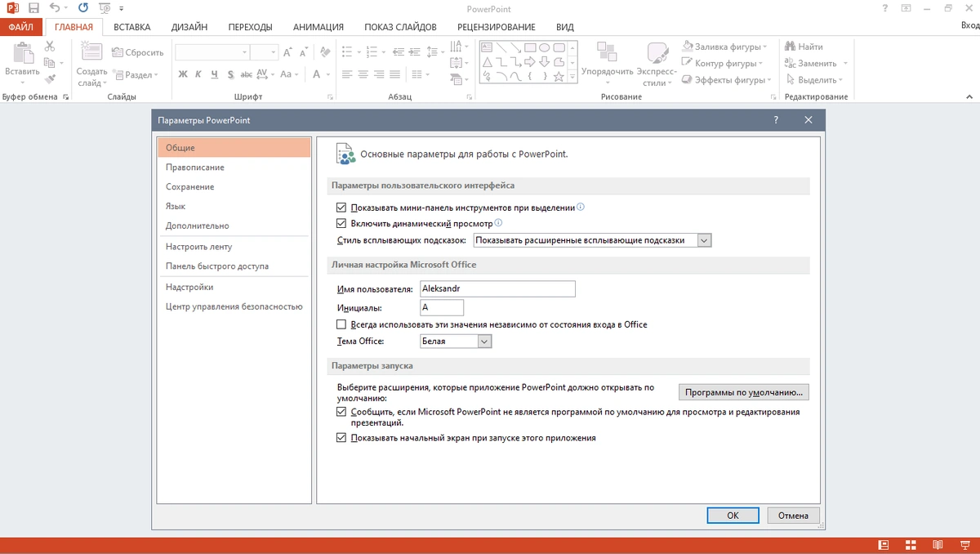This screenshot has height=554, width=980.
Task: Open the ФАЙЛ tab
Action: [x=20, y=27]
